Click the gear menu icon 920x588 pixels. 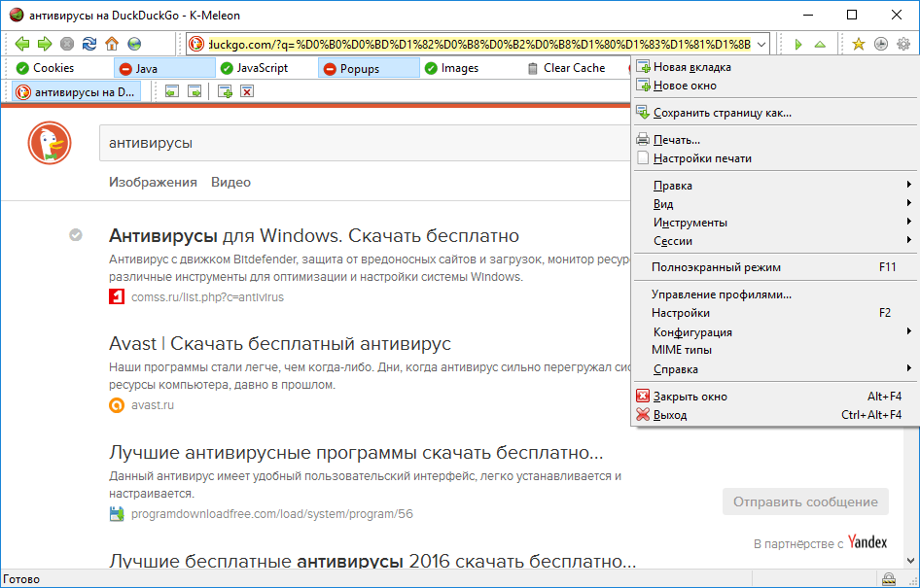[903, 44]
